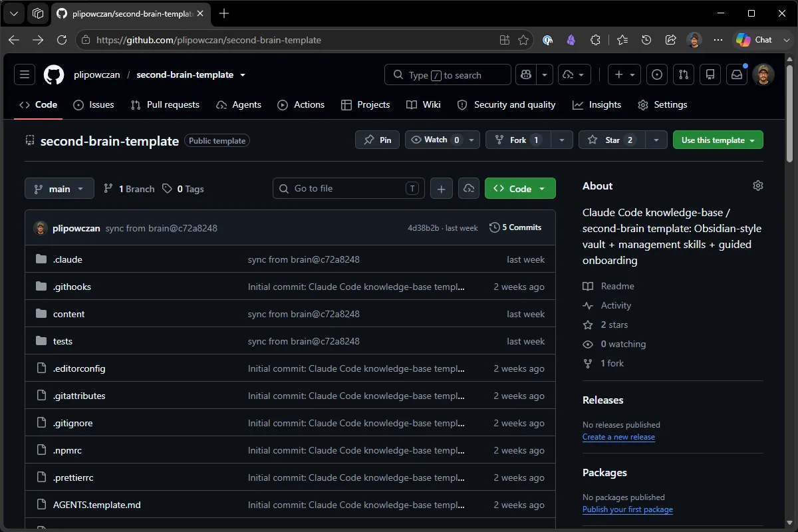
Task: Expand the Copilot dropdown arrow in header
Action: click(545, 75)
